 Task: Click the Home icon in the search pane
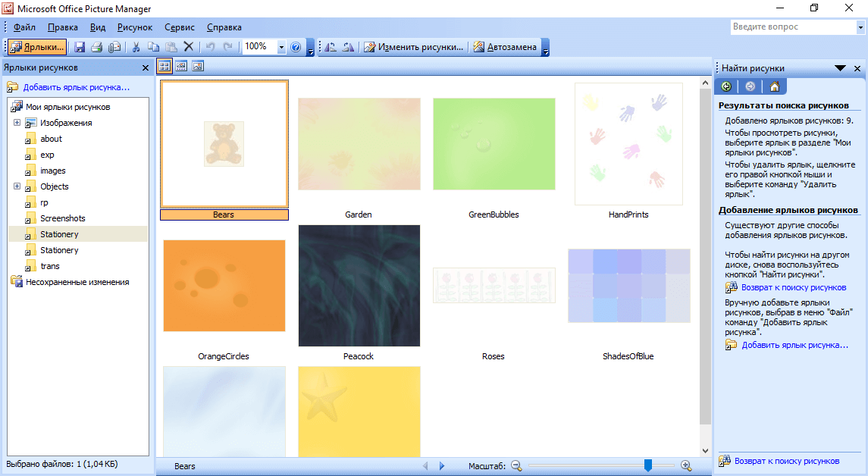click(774, 86)
